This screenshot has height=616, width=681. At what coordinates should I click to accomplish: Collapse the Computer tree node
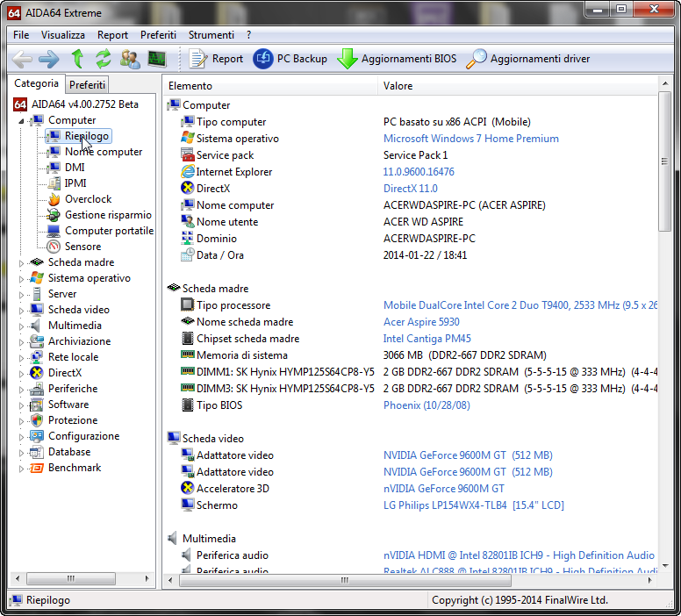(21, 121)
